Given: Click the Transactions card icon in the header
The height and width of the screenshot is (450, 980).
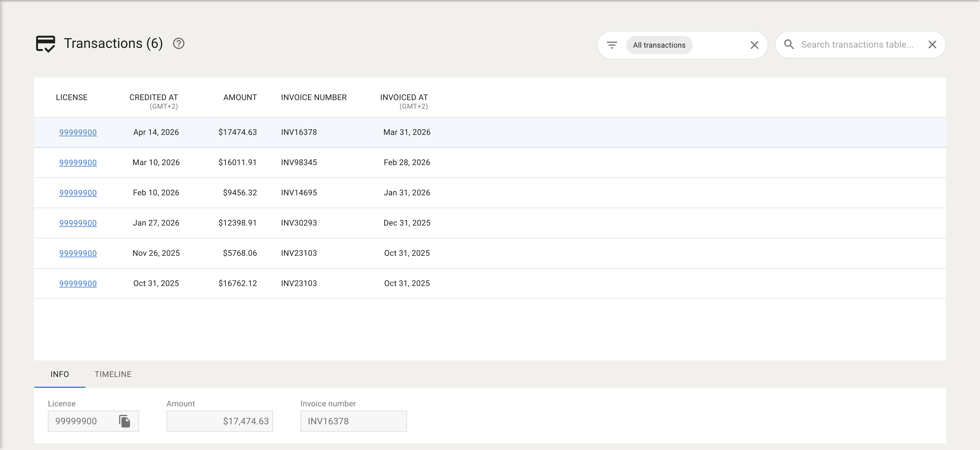Looking at the screenshot, I should point(45,44).
